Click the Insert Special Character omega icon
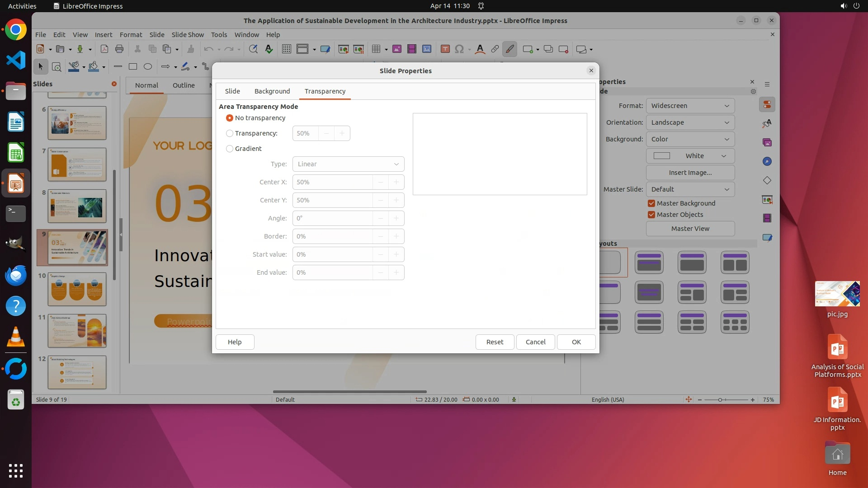 pyautogui.click(x=459, y=49)
